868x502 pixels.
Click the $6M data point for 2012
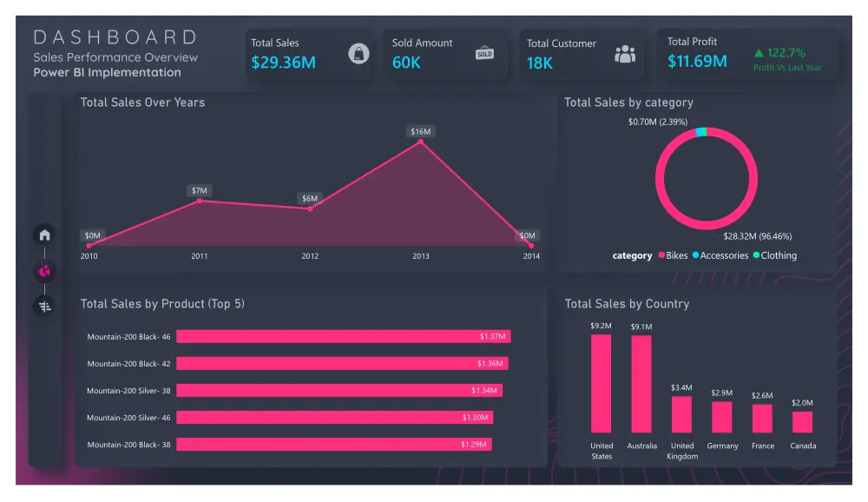tap(310, 209)
